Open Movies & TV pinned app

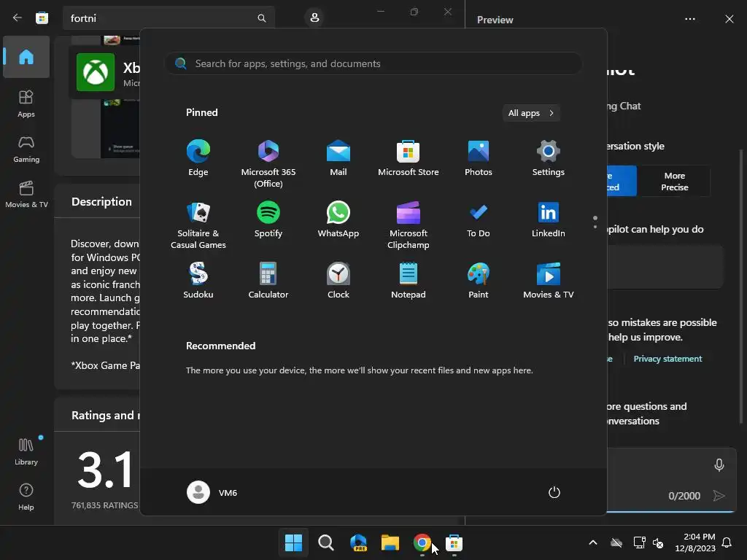click(x=549, y=281)
